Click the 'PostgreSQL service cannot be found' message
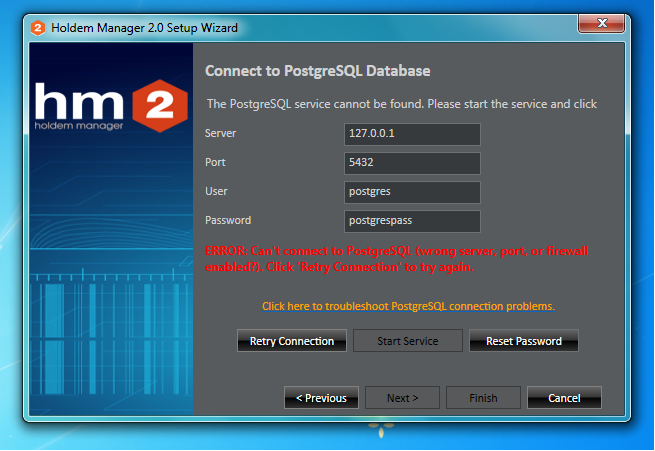 pyautogui.click(x=402, y=104)
